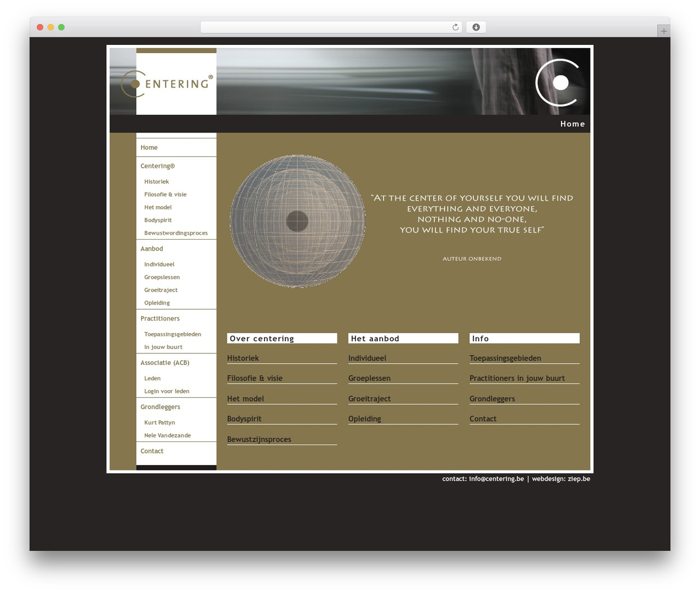Open In jouw buurt sidebar link
This screenshot has width=700, height=593.
163,347
